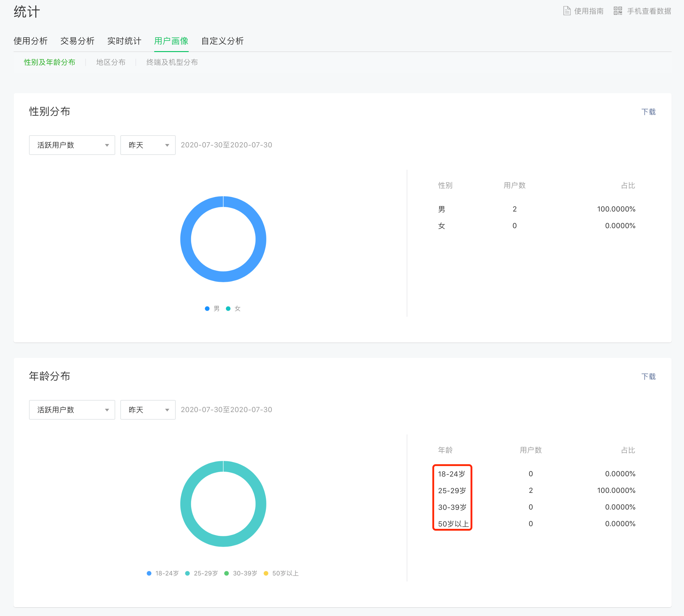Toggle the 18-24岁 legend marker

click(x=149, y=573)
